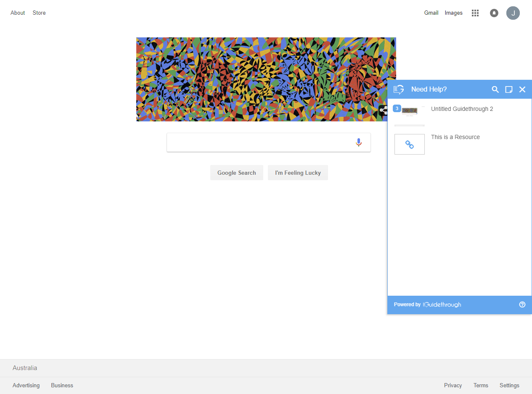The image size is (532, 394).
Task: Click the Google search input field
Action: (x=269, y=142)
